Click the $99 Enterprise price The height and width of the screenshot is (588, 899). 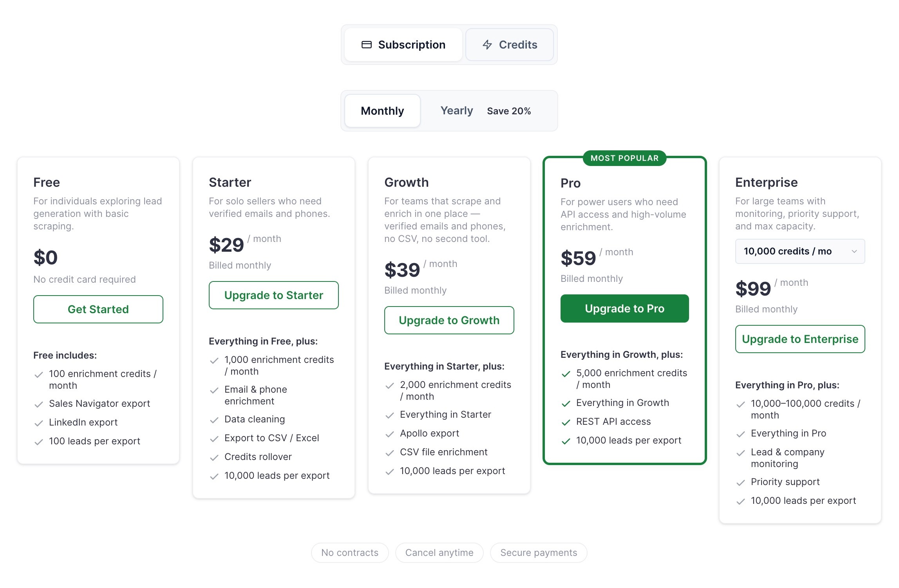tap(753, 289)
